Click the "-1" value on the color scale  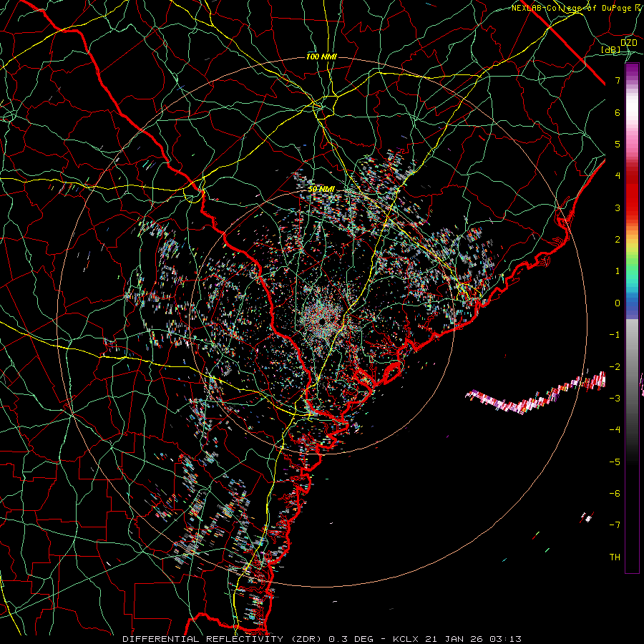click(615, 335)
